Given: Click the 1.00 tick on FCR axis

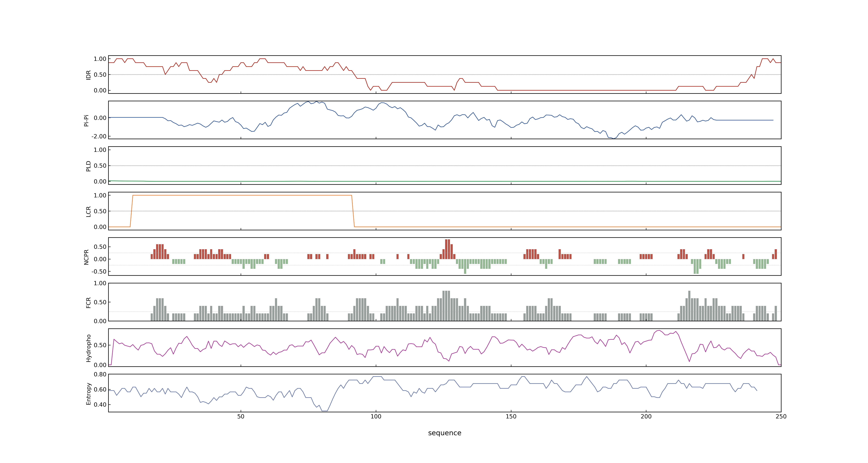Looking at the screenshot, I should tap(100, 283).
